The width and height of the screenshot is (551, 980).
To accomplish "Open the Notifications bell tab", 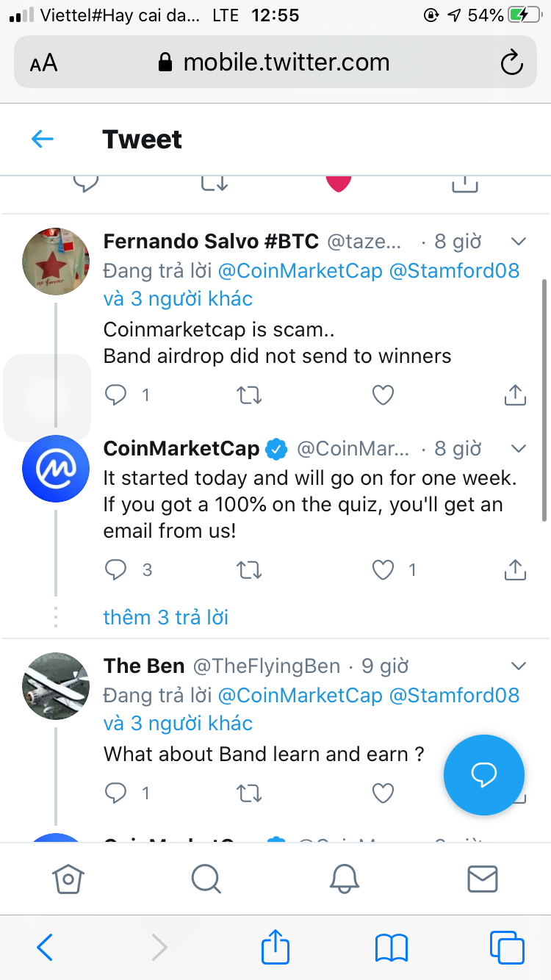I will click(x=344, y=878).
